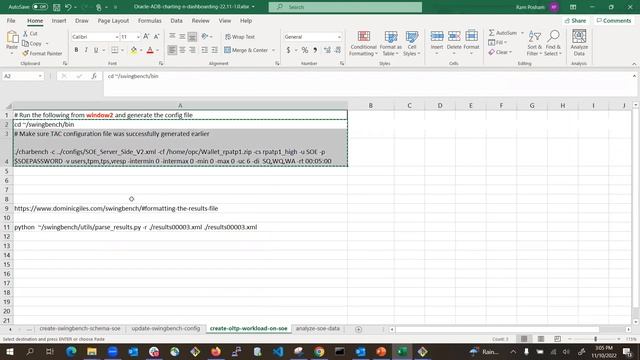Open the File menu
Viewport: 640px width, 360px height.
pos(11,20)
